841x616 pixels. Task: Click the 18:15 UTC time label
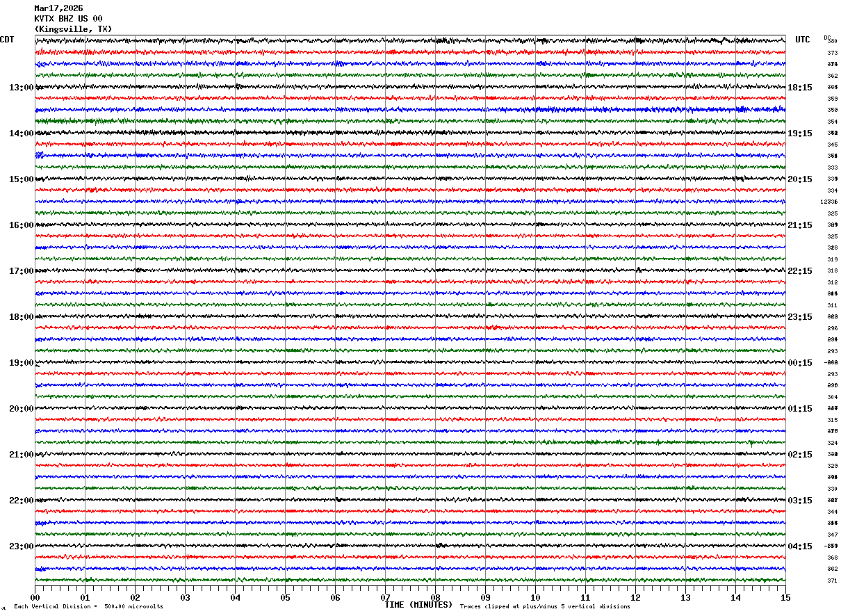coord(800,88)
